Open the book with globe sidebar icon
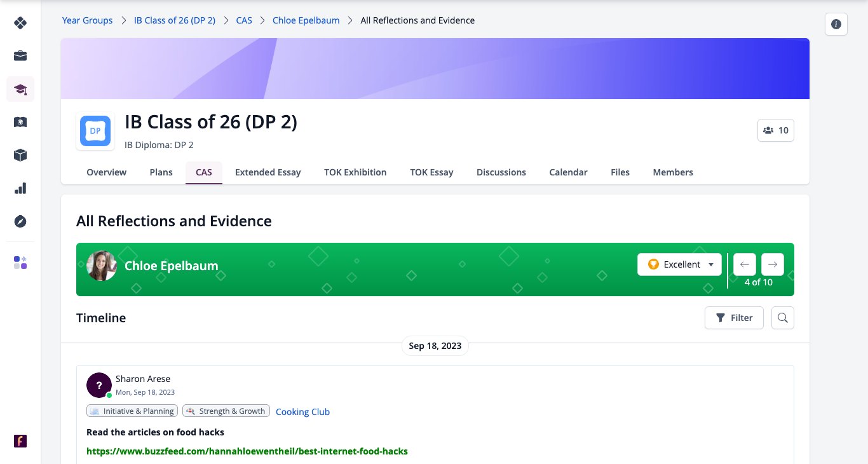 point(20,122)
